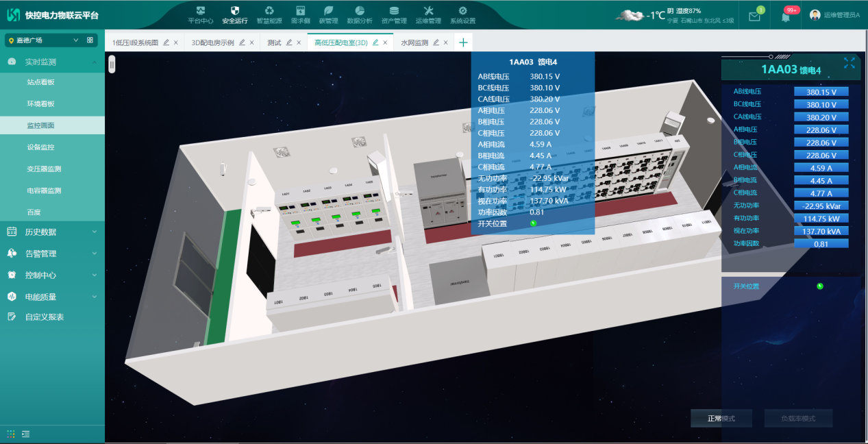This screenshot has width=868, height=444.
Task: Edit the 1低压I段系统图 tab with pencil icon
Action: click(x=166, y=42)
